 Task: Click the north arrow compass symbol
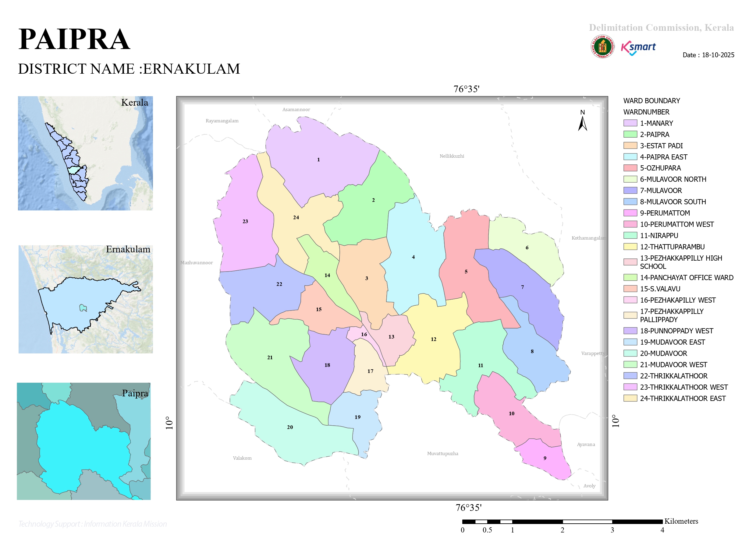(583, 121)
